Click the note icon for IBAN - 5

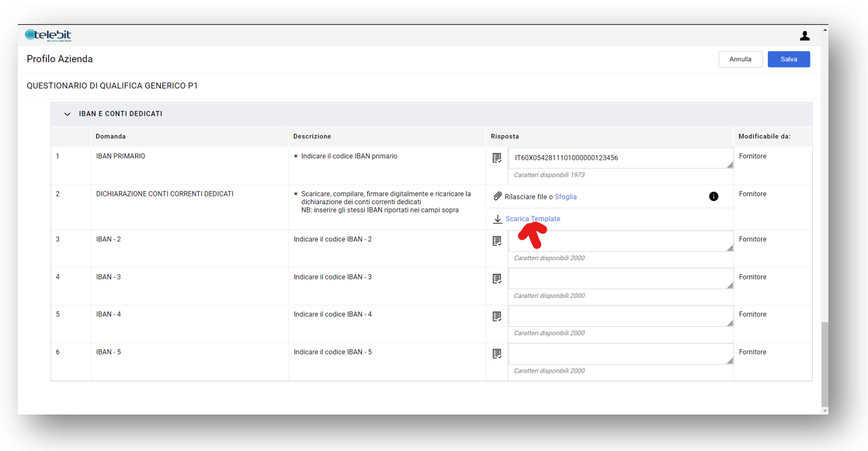tap(497, 354)
